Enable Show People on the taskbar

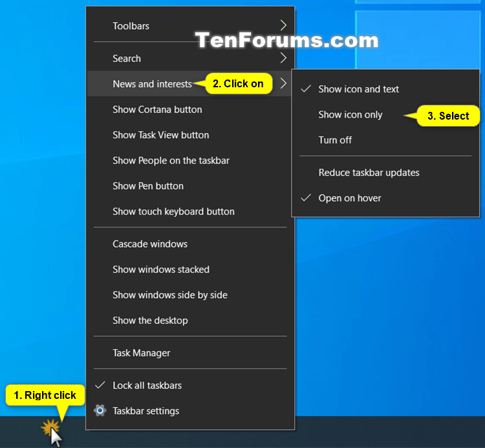point(190,160)
